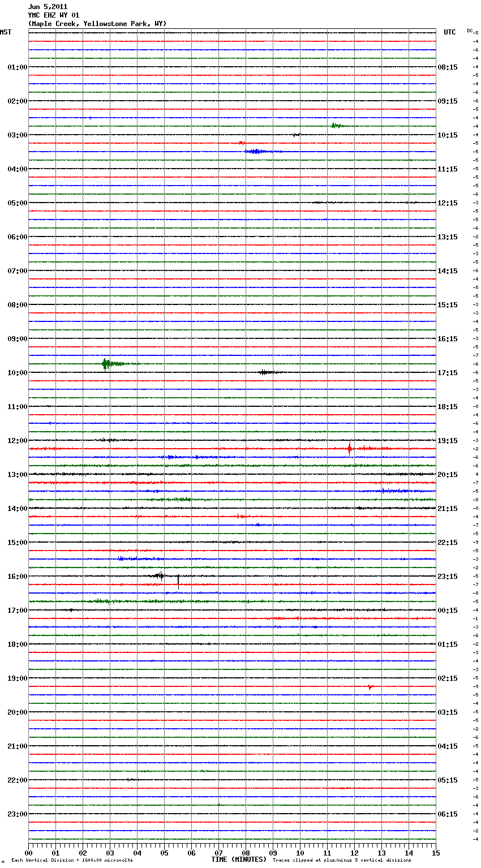The image size is (481, 868).
Task: Click the date 'Jun 5,2011' header
Action: 48,7
